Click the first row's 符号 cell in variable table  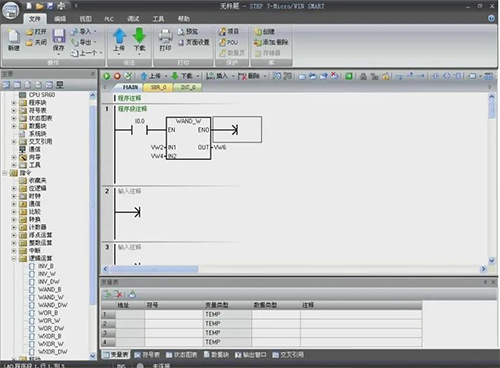pos(174,314)
